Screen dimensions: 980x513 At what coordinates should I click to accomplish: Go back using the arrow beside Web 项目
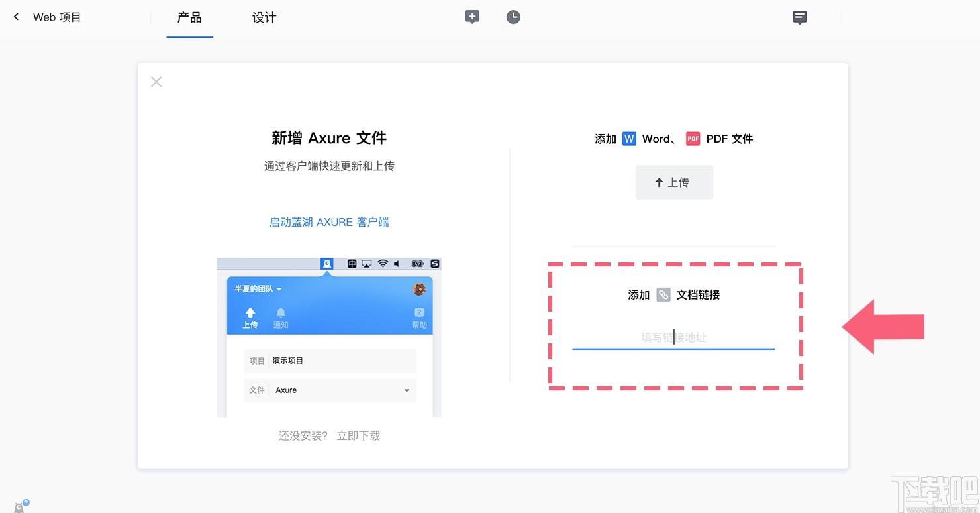17,17
